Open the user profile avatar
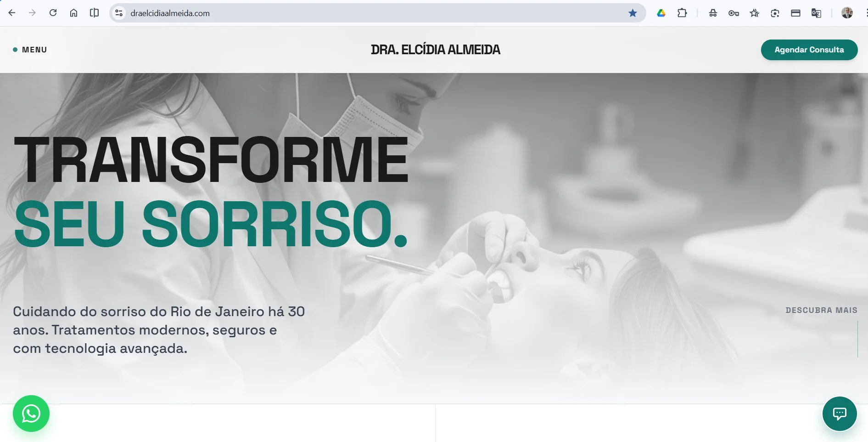868x442 pixels. 847,13
